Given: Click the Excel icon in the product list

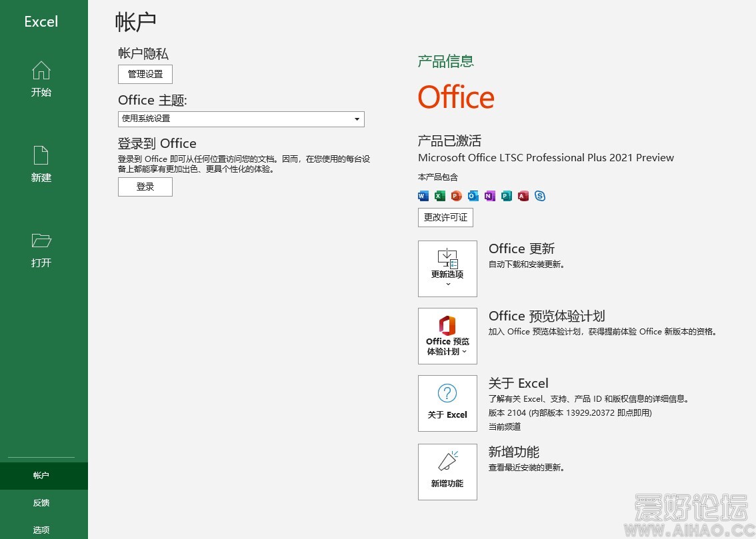Looking at the screenshot, I should [439, 196].
